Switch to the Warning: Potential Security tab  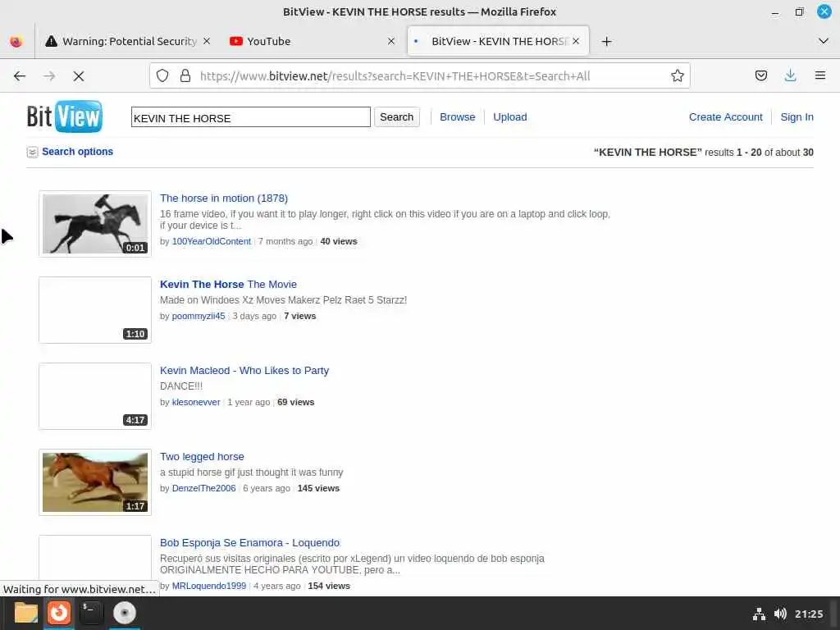(127, 41)
